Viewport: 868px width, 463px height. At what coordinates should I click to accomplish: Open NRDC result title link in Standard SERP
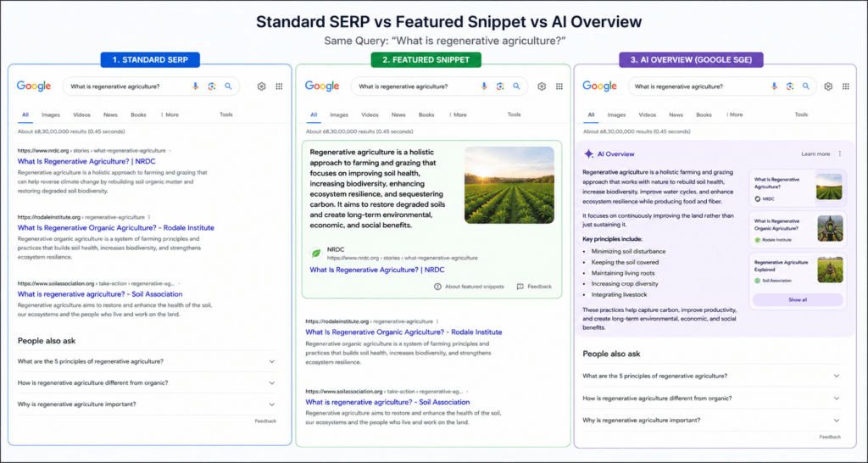(x=86, y=162)
